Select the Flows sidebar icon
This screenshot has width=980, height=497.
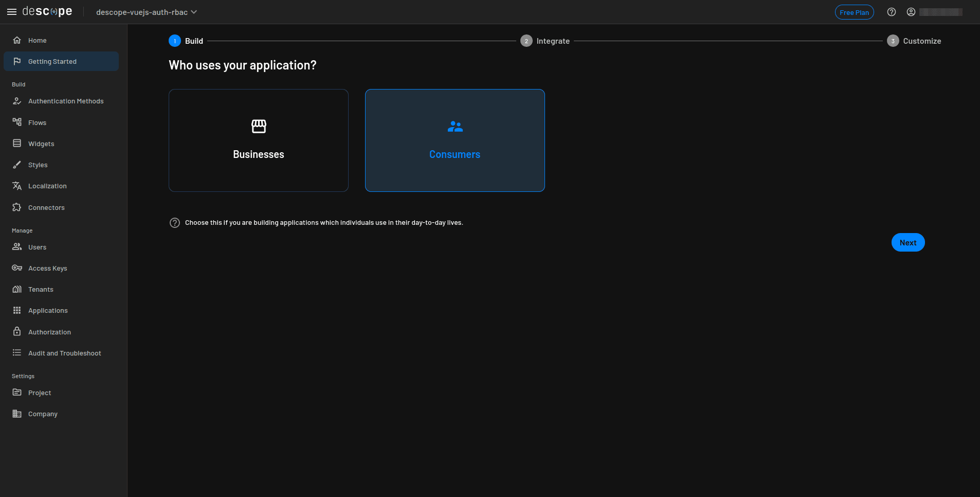18,122
